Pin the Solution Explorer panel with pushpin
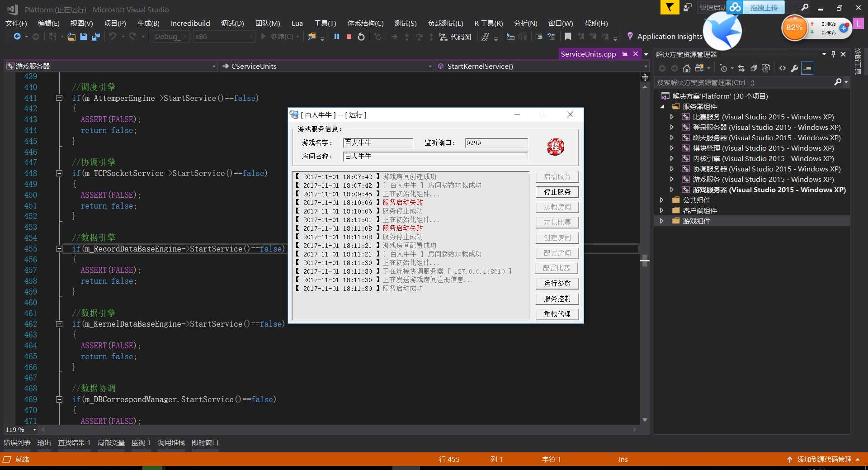868x470 pixels. tap(834, 54)
